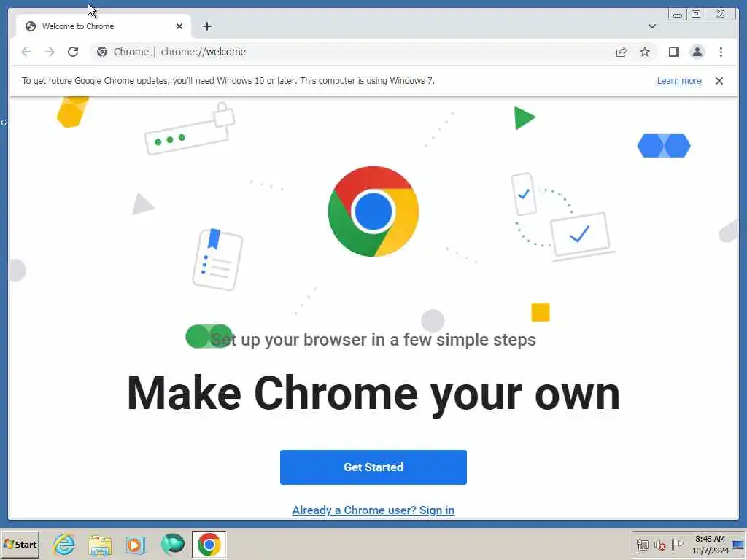Dismiss the Windows 7 update infobar
The width and height of the screenshot is (747, 560).
[719, 81]
